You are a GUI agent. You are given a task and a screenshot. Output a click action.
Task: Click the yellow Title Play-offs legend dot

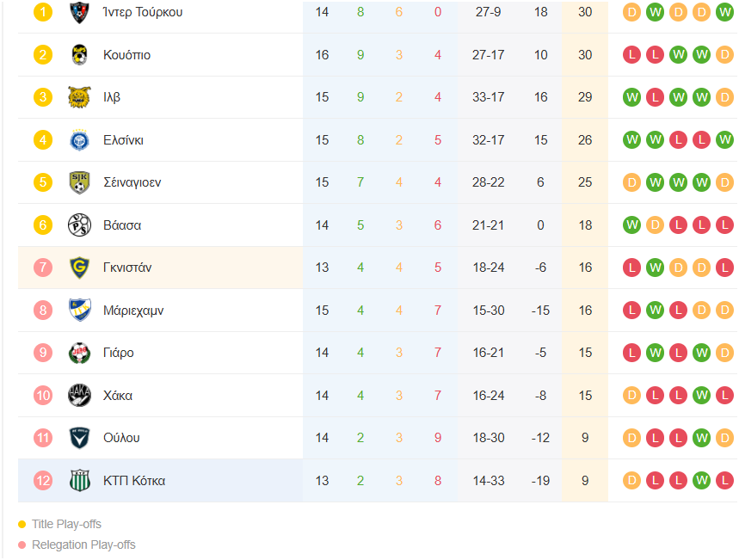22,524
